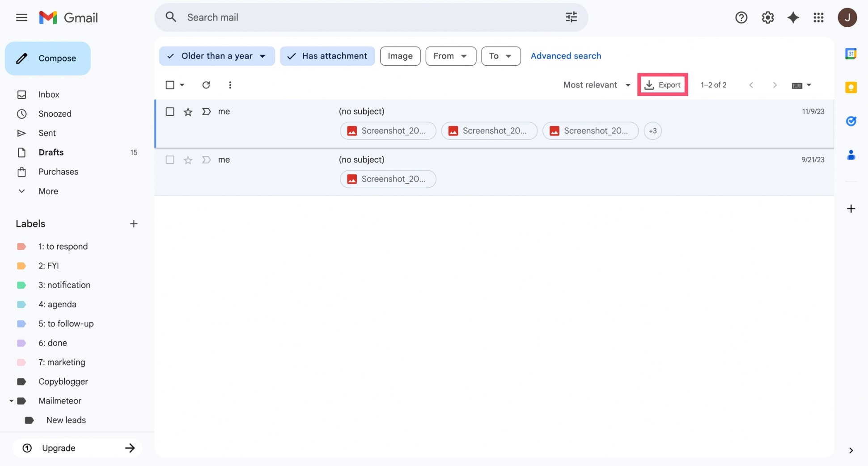Click the Export button
The width and height of the screenshot is (868, 466).
tap(663, 84)
